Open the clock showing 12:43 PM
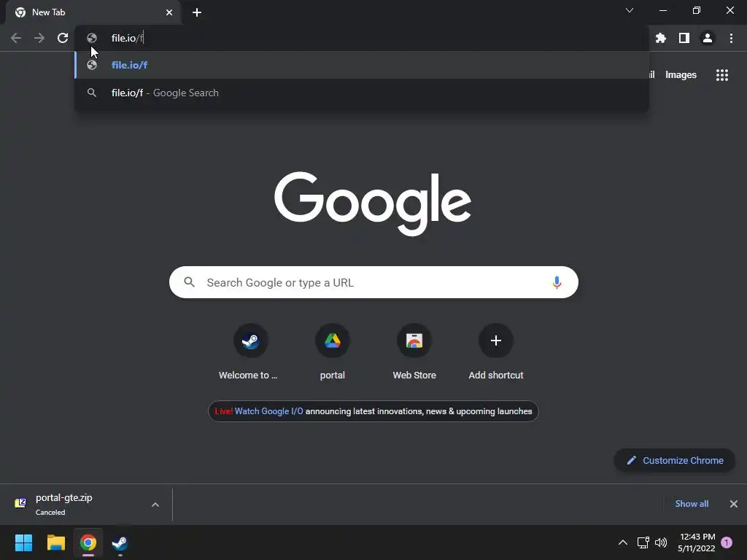The image size is (747, 560). coord(697,542)
